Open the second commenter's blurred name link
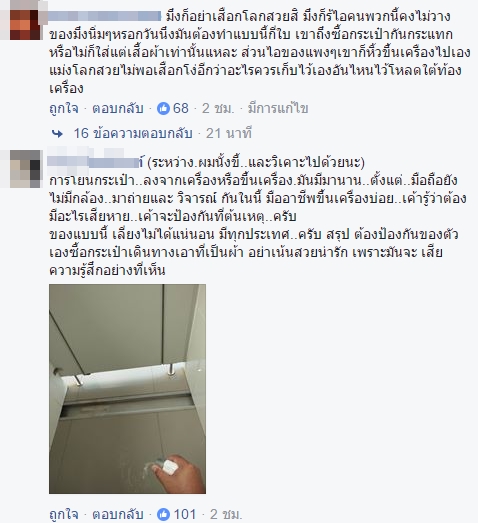 94,162
